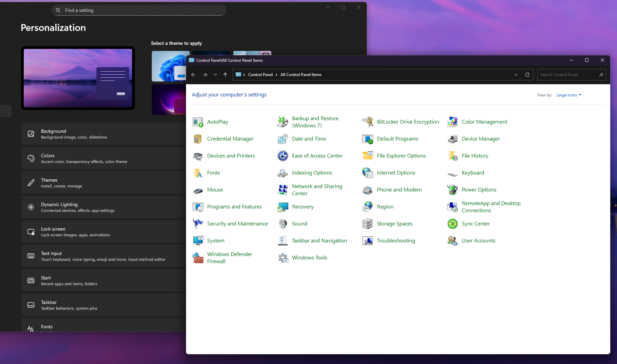
Task: Open Colors settings in Personalization
Action: (x=104, y=158)
